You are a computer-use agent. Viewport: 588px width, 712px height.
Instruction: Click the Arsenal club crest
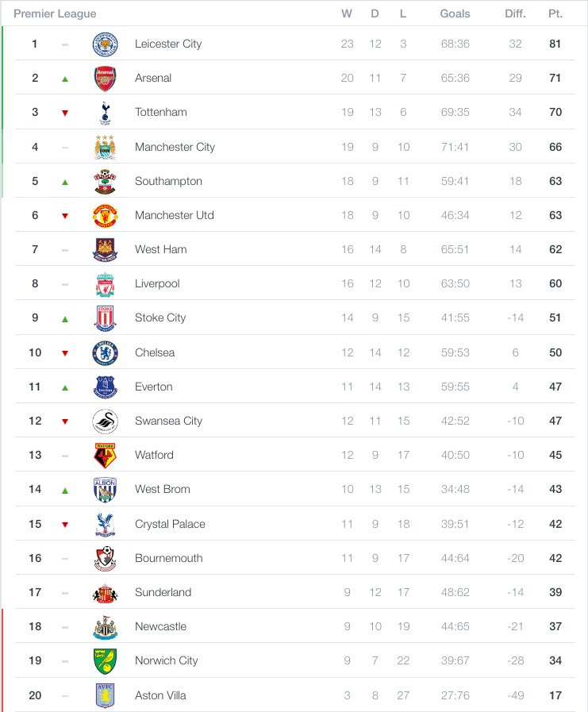[105, 78]
